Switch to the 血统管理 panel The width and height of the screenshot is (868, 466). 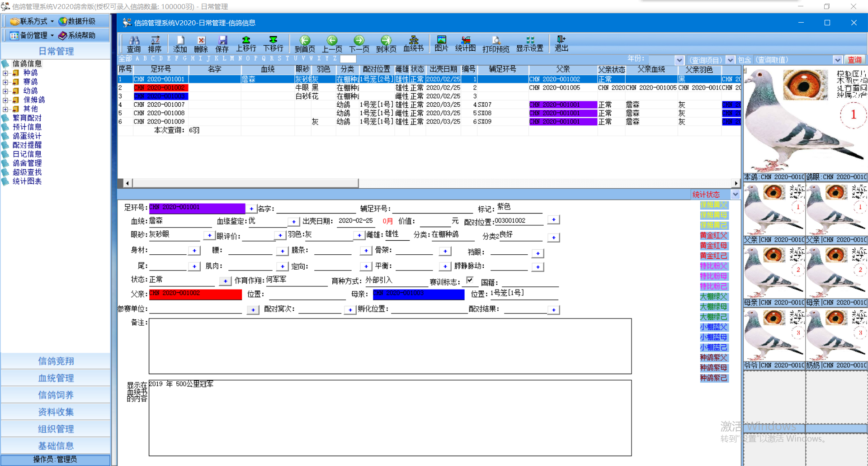tap(56, 378)
